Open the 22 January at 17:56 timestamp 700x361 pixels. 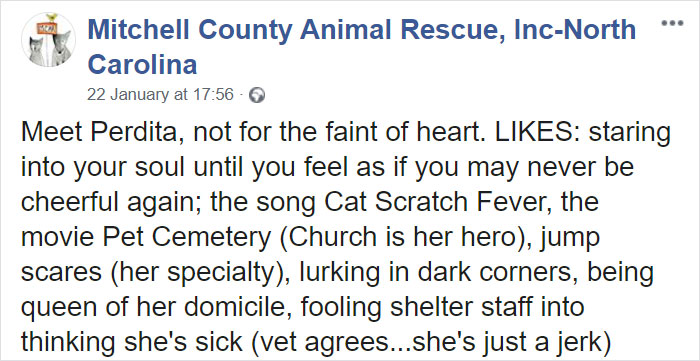(160, 95)
